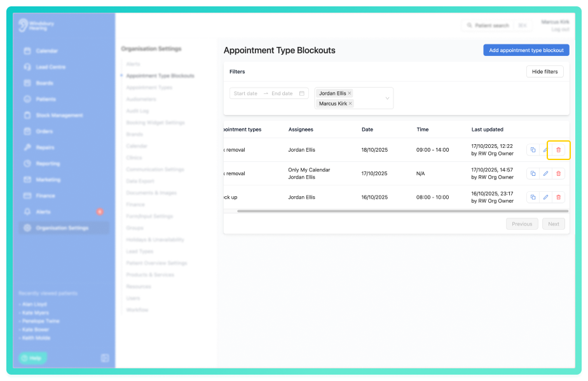Edit the 16/10/2025 blockout row

click(x=545, y=197)
